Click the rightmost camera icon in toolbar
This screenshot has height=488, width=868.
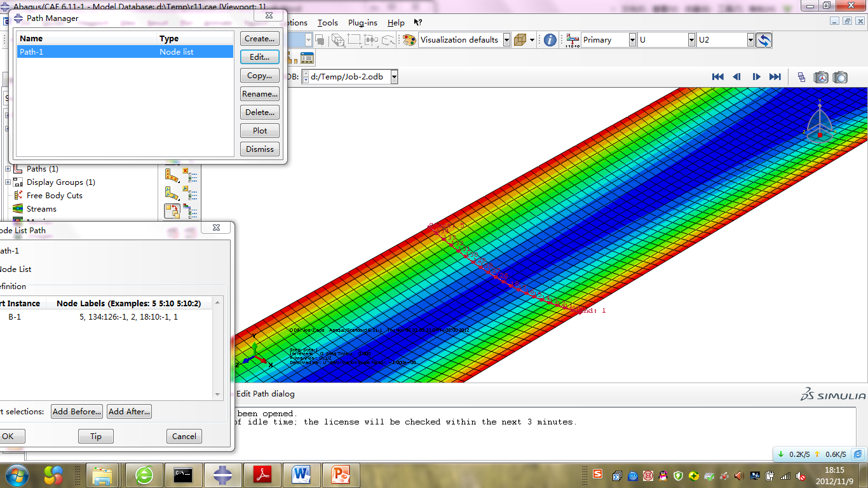(841, 77)
